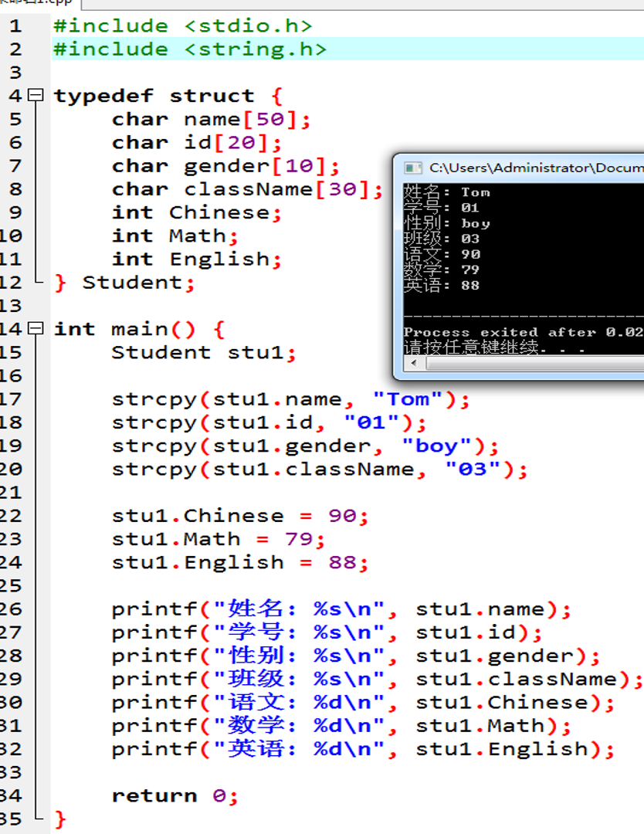This screenshot has width=644, height=834.
Task: Click the char name[50] declaration
Action: pos(211,119)
